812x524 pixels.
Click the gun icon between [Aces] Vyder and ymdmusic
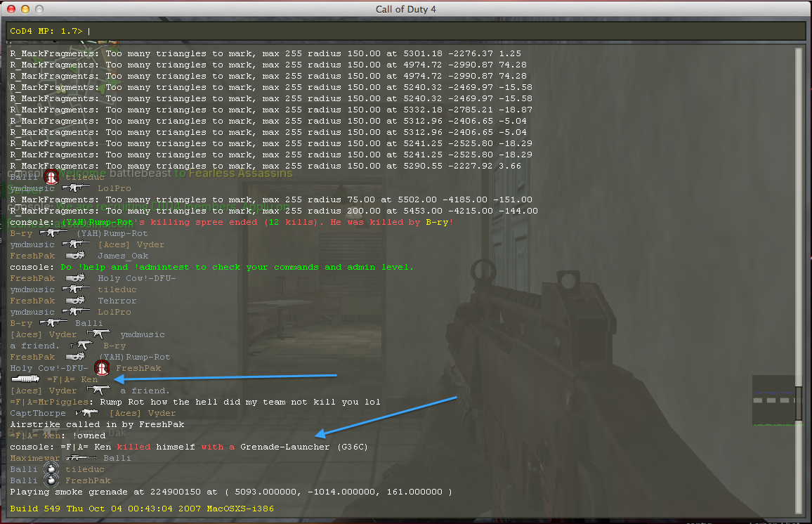click(98, 334)
